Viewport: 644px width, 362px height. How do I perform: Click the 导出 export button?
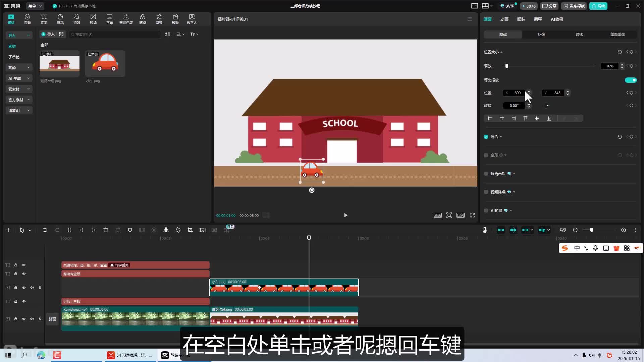point(598,6)
